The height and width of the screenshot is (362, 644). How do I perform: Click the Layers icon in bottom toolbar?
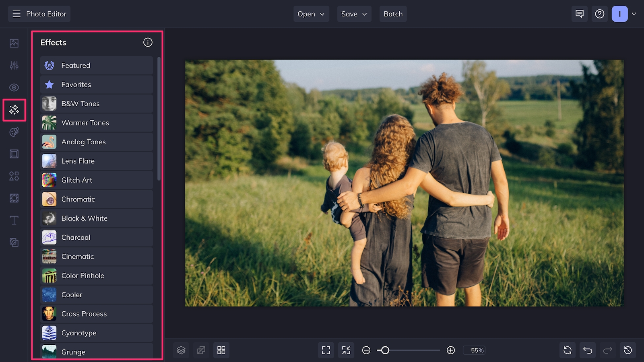(x=181, y=350)
